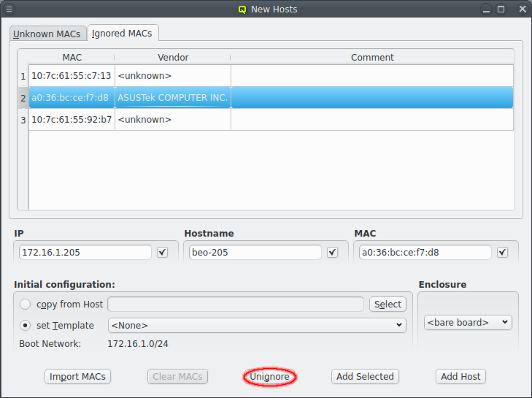Click the New Hosts application logo icon

tap(242, 9)
